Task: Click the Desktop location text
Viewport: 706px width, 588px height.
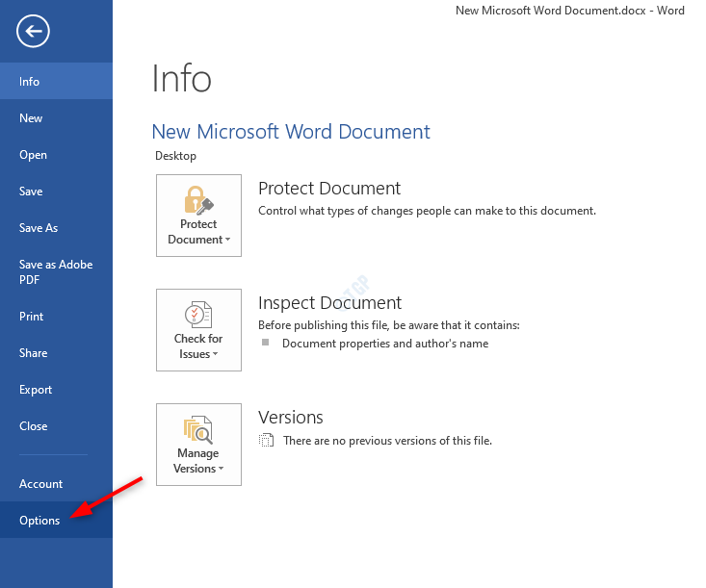Action: [175, 156]
